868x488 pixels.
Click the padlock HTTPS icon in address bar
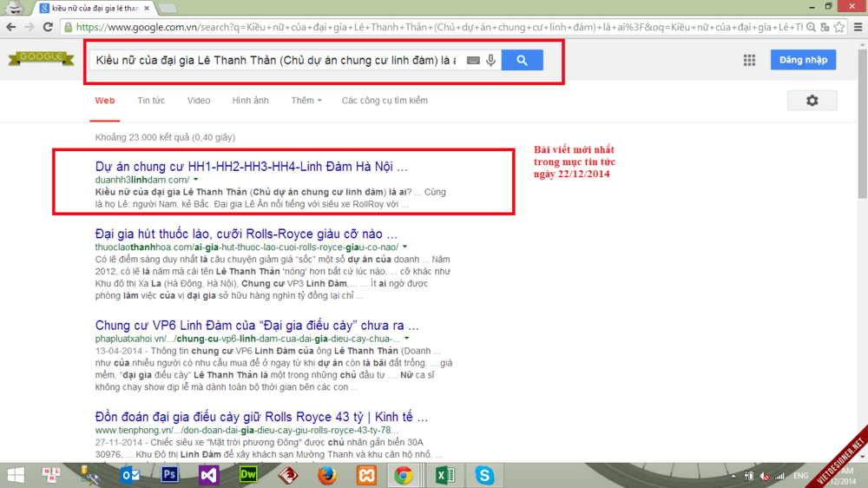68,27
